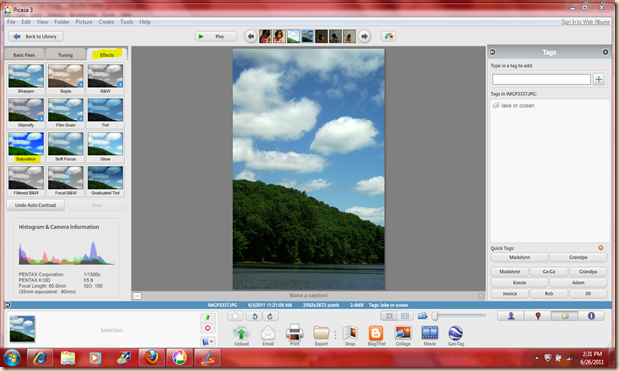Show the Places pin panel
619x371 pixels.
coord(538,316)
